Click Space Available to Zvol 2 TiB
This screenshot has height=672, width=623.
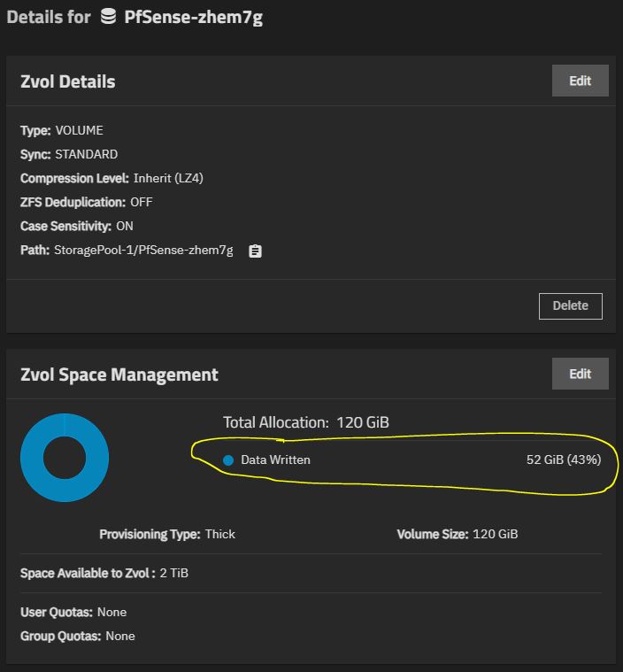click(104, 574)
